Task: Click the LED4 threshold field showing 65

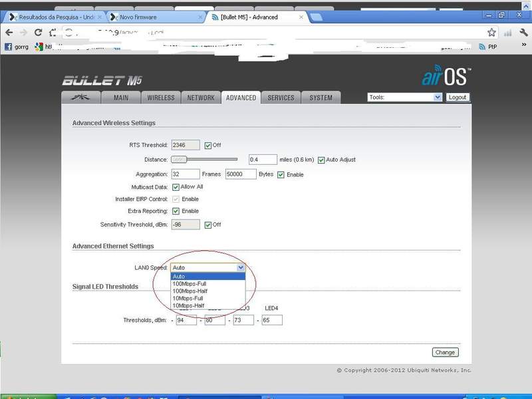Action: (x=272, y=320)
